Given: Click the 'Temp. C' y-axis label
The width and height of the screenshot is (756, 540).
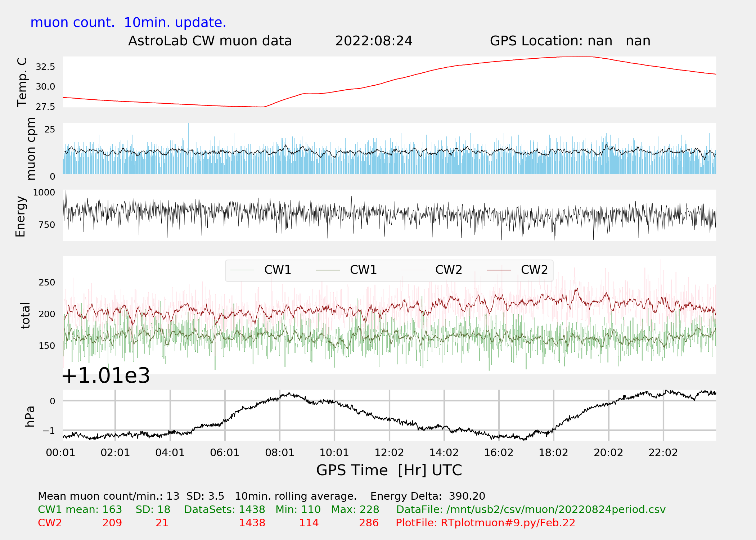Looking at the screenshot, I should pos(22,82).
